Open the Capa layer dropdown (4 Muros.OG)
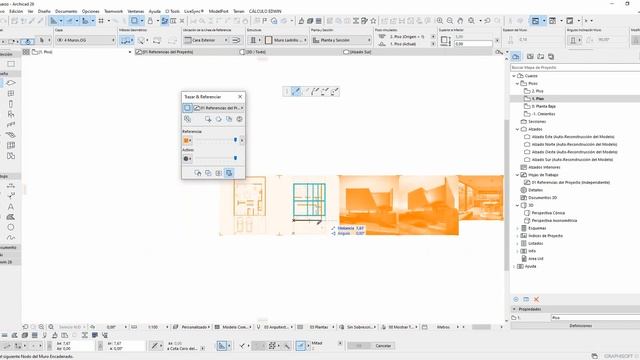The image size is (640, 360). 85,40
